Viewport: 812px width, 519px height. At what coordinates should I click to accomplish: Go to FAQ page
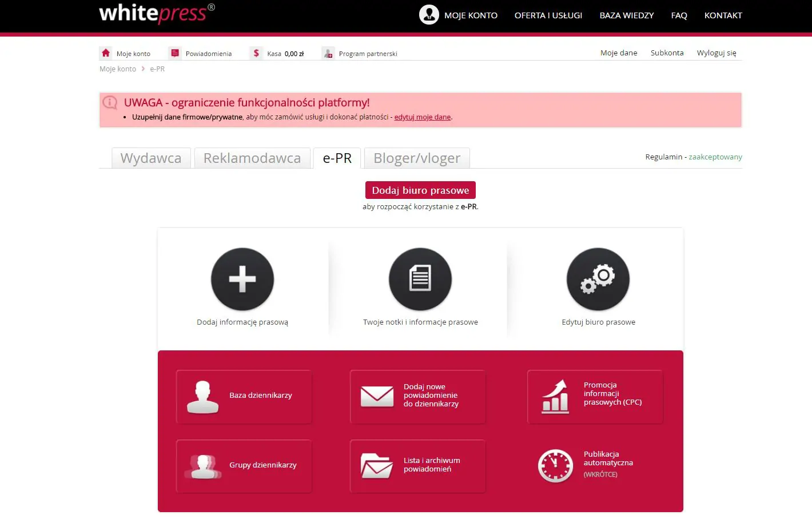click(x=679, y=15)
